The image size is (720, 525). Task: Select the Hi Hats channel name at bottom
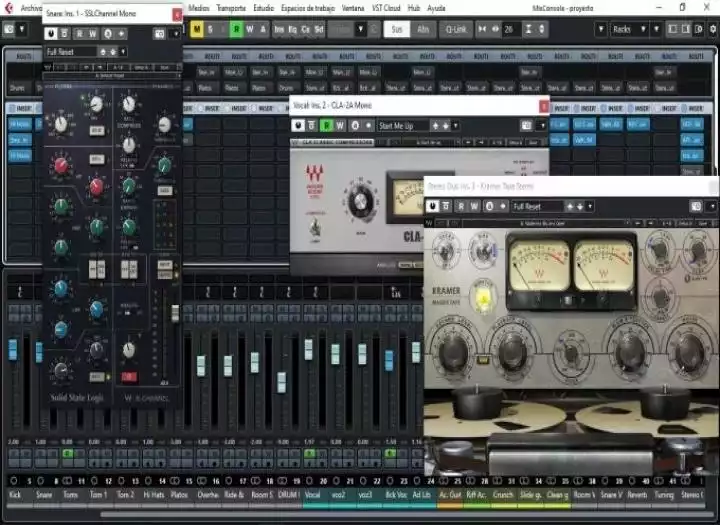tap(153, 495)
